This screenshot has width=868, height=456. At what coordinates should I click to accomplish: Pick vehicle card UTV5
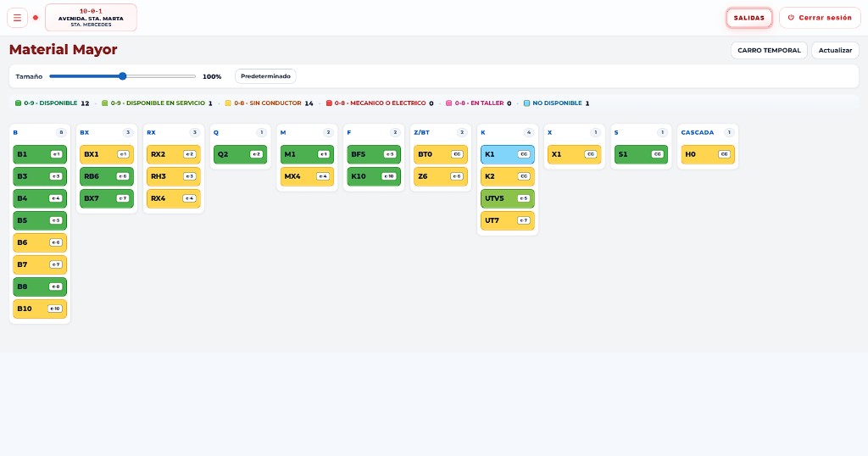click(508, 198)
